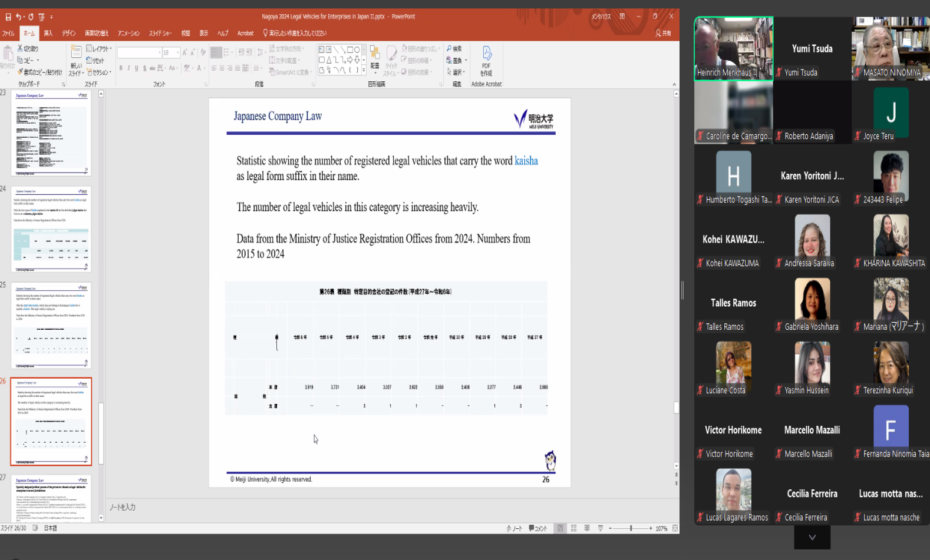The width and height of the screenshot is (930, 560).
Task: Activate the Format Painter 書式のコピー/貼り付け
Action: tap(39, 72)
